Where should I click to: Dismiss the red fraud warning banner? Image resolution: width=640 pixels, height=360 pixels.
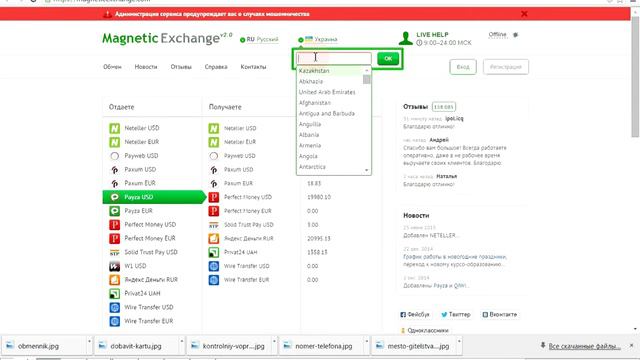[524, 14]
